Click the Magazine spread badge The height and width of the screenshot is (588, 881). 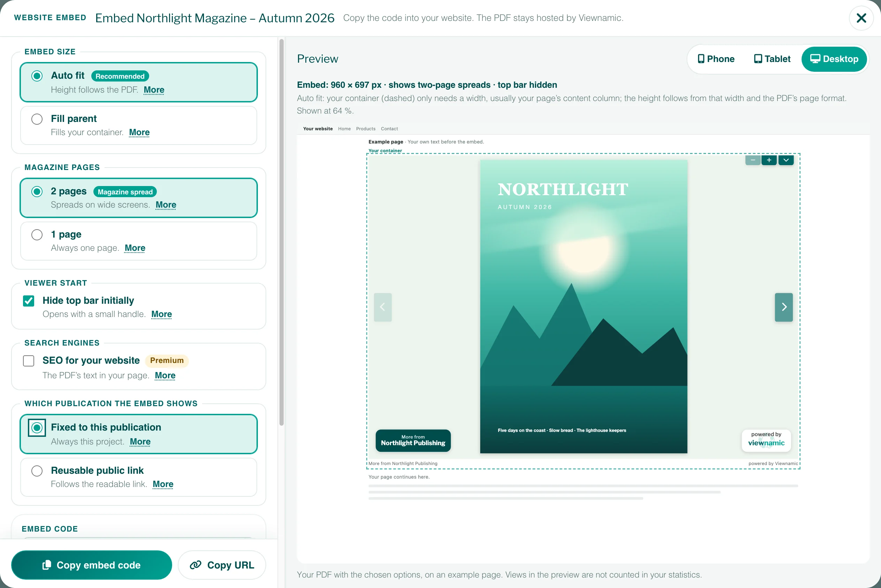click(125, 192)
